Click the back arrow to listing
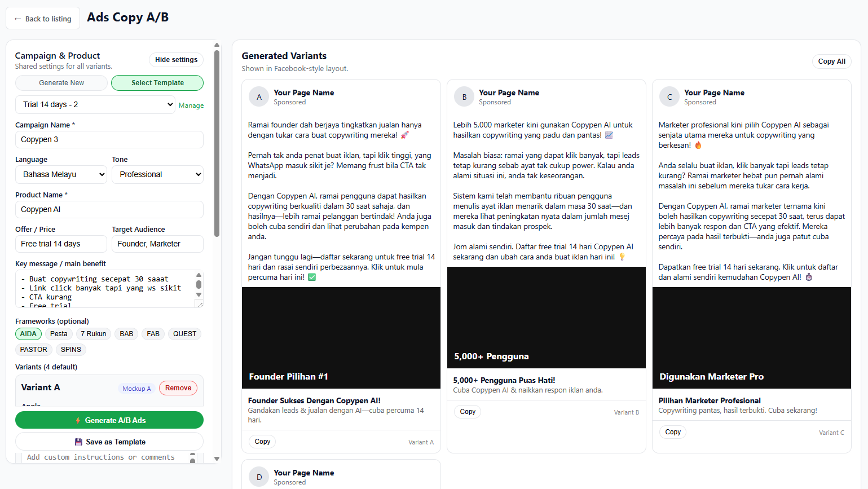The height and width of the screenshot is (489, 868). pyautogui.click(x=18, y=19)
